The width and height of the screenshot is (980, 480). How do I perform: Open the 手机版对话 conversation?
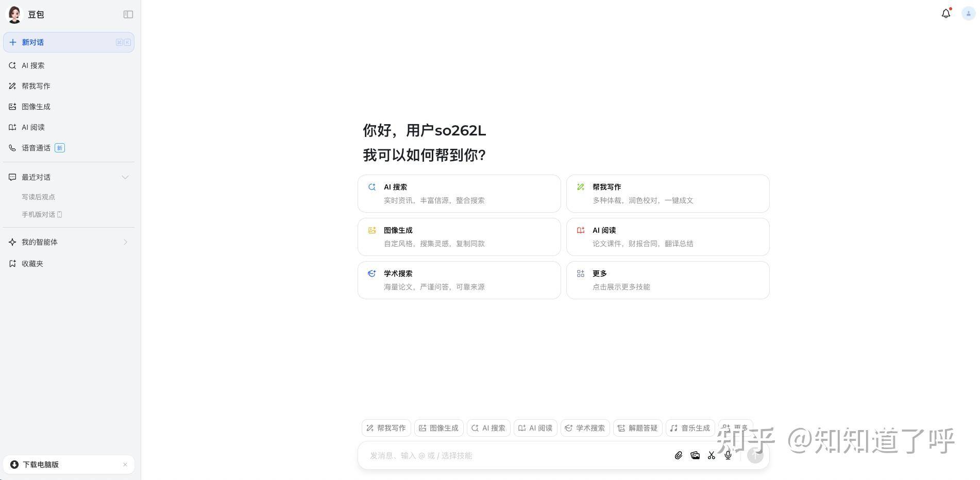tap(42, 214)
